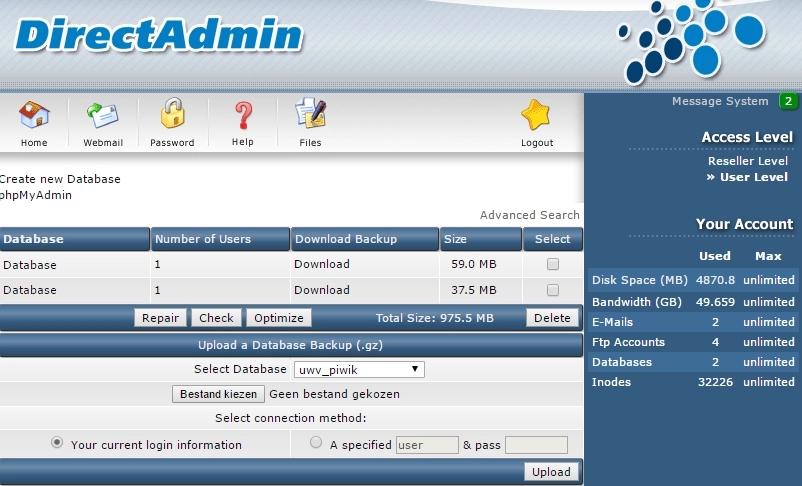802x486 pixels.
Task: Open the Select Database dropdown
Action: pyautogui.click(x=359, y=370)
